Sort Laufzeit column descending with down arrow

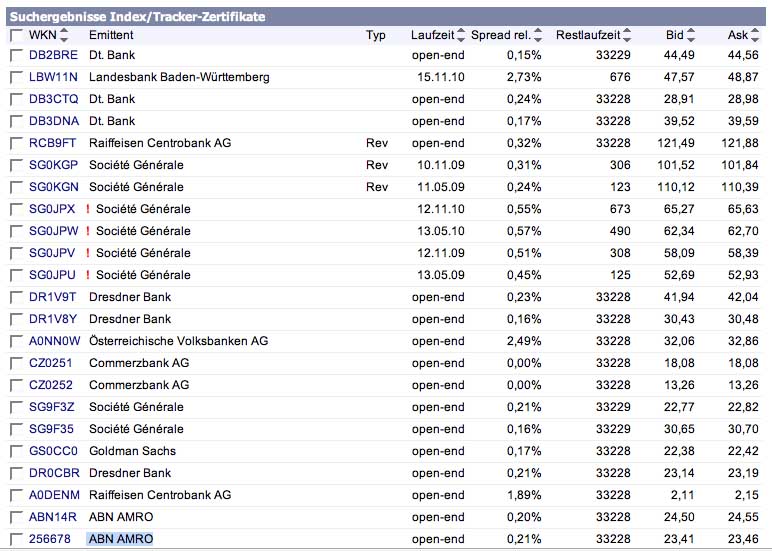461,40
